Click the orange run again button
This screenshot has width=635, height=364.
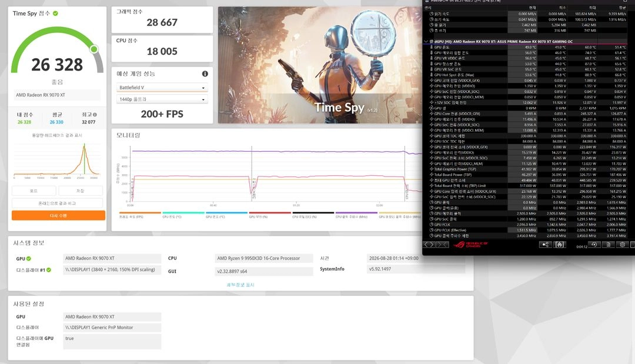(58, 215)
